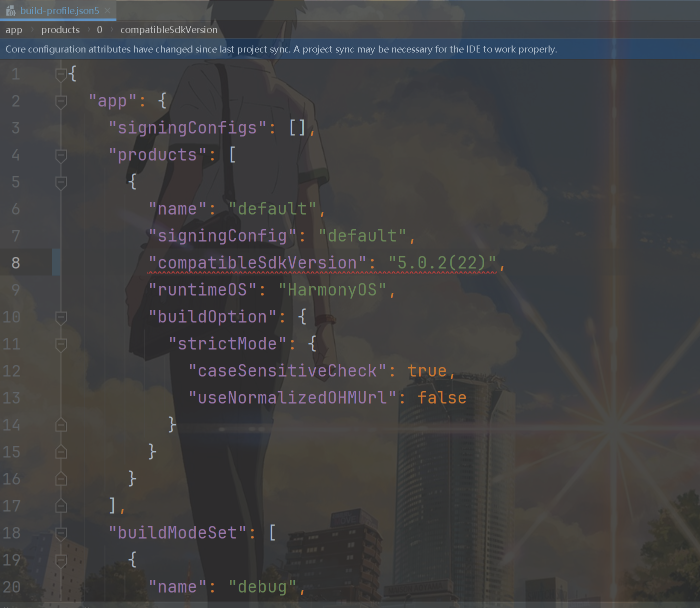
Task: Click the 'products' breadcrumb item
Action: (60, 30)
